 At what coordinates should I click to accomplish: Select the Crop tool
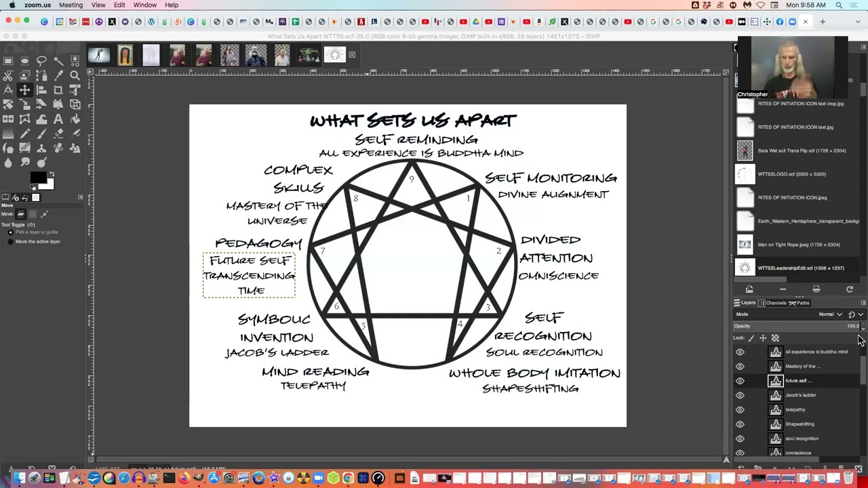(x=58, y=89)
